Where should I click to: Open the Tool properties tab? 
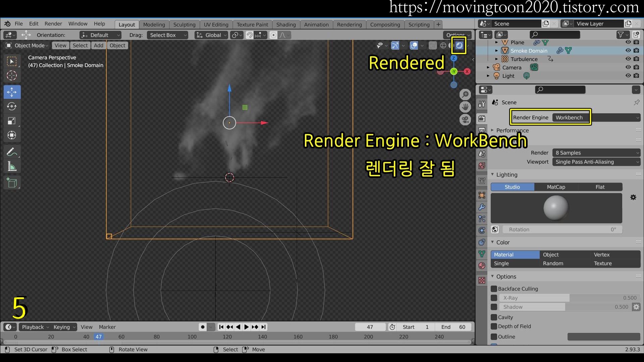coord(482,104)
